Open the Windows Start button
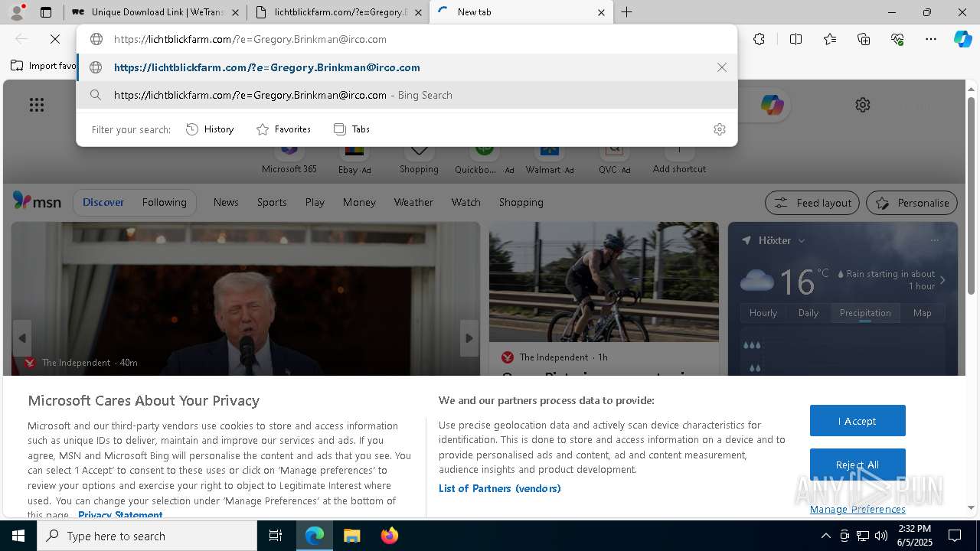This screenshot has height=551, width=980. pos(18,536)
